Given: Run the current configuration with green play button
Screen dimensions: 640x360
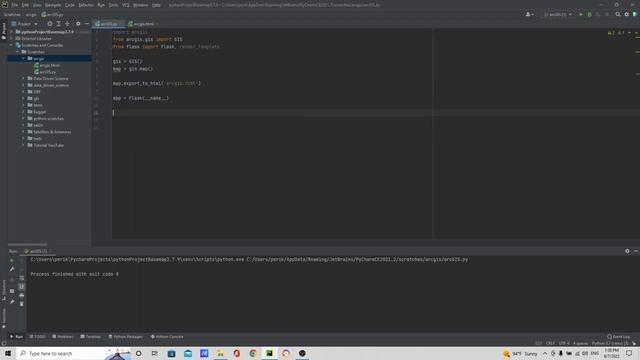Looking at the screenshot, I should point(581,14).
